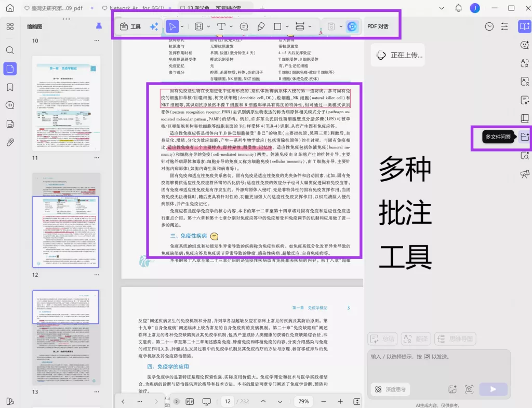Click the 总结 summarize button
Viewport: 532px width, 408px height.
click(383, 338)
